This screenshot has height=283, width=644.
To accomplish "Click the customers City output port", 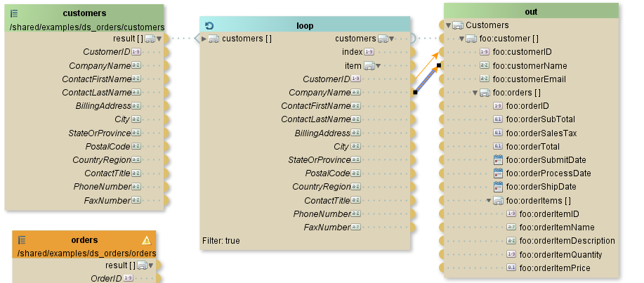I will click(166, 119).
